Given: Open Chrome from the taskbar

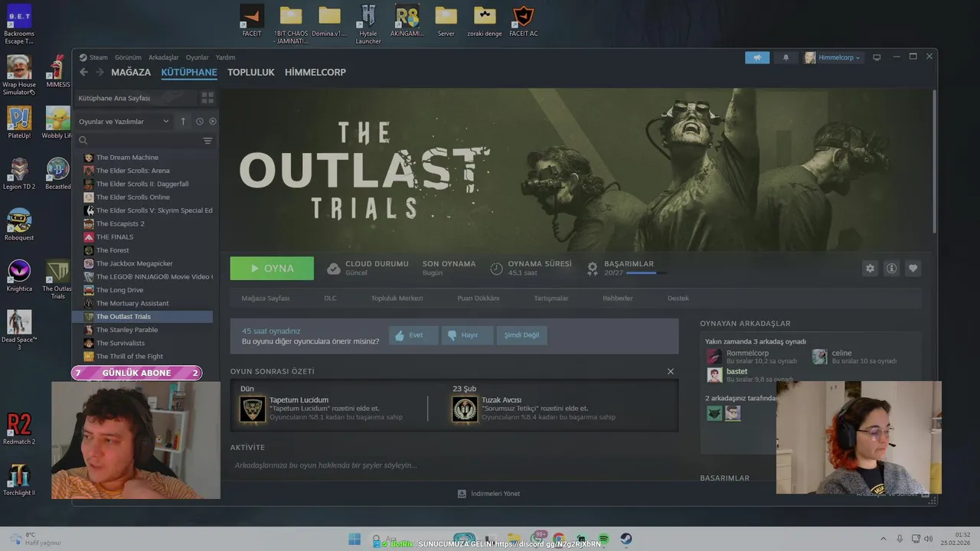Looking at the screenshot, I should (559, 540).
